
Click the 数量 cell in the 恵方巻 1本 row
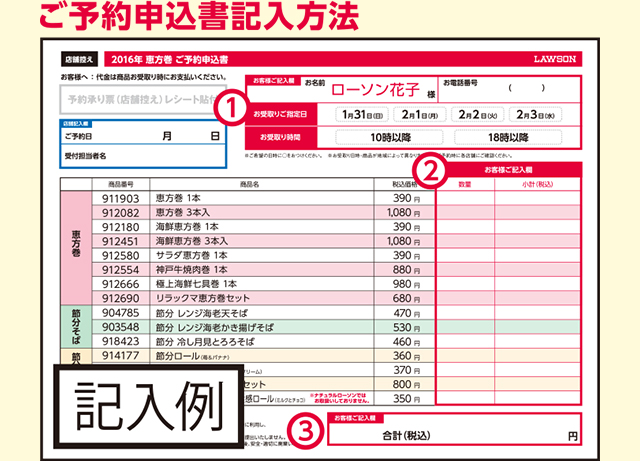tap(465, 198)
